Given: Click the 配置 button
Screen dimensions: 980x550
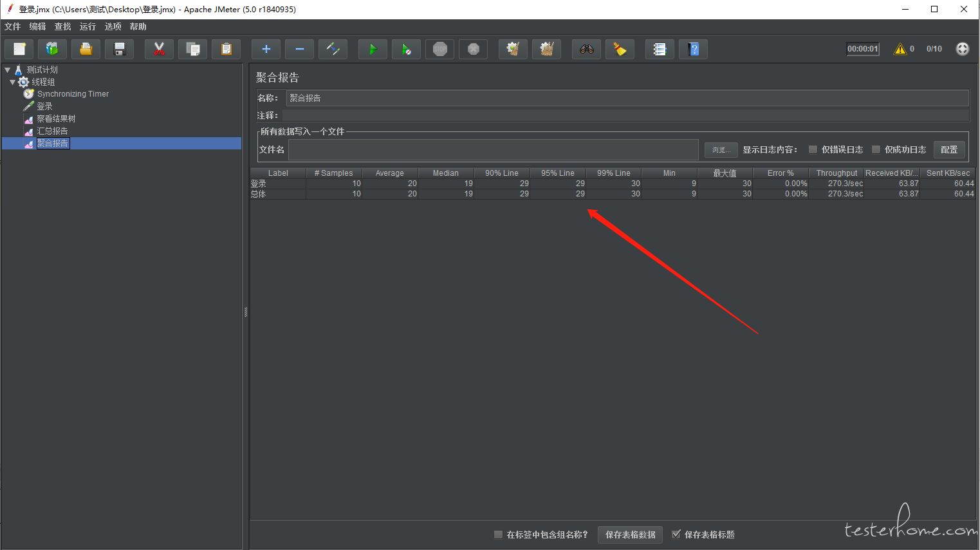Looking at the screenshot, I should [x=949, y=149].
